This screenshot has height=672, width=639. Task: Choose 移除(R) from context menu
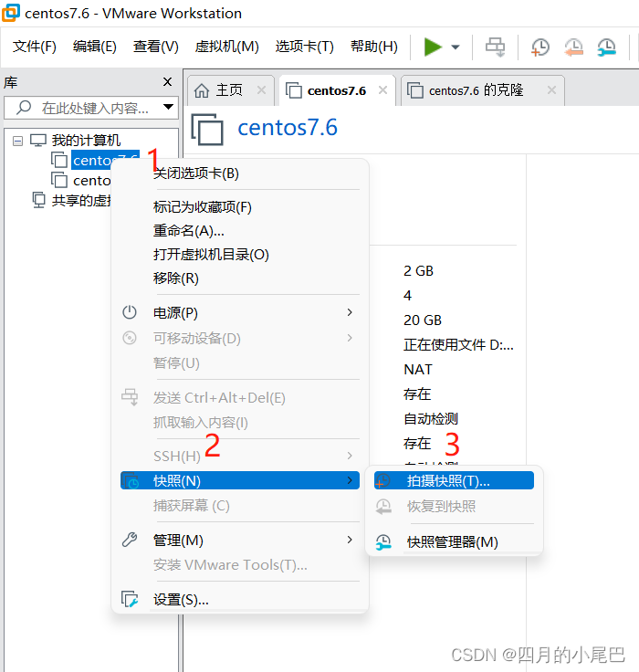[175, 278]
